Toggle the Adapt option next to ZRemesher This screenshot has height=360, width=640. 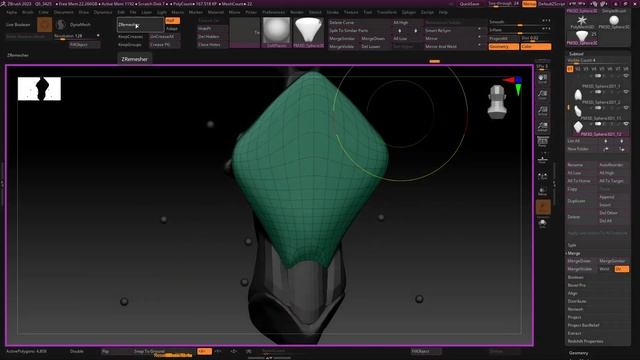pyautogui.click(x=172, y=29)
